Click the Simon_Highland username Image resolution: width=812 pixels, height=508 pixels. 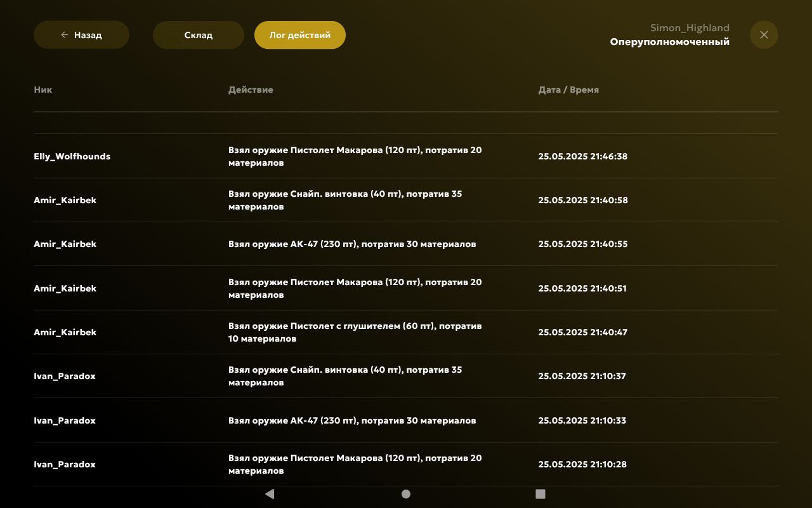pos(690,28)
